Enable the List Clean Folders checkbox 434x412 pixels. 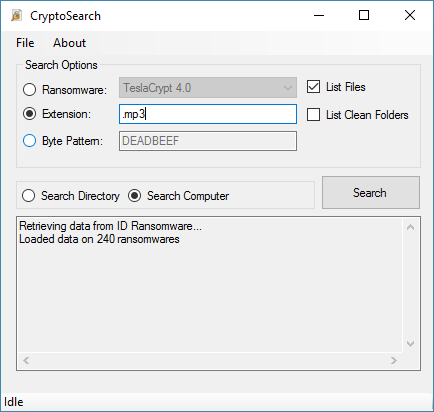tap(313, 114)
